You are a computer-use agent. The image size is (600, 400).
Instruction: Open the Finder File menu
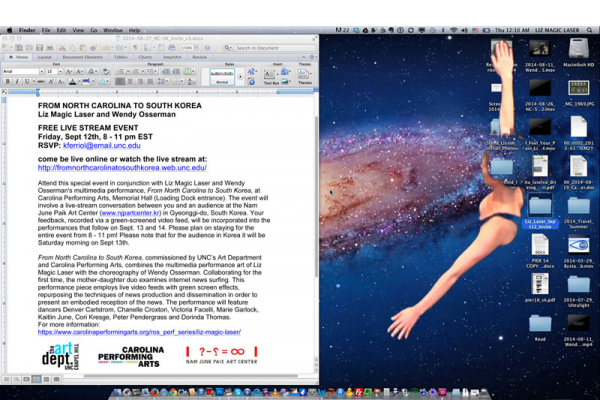pos(46,30)
